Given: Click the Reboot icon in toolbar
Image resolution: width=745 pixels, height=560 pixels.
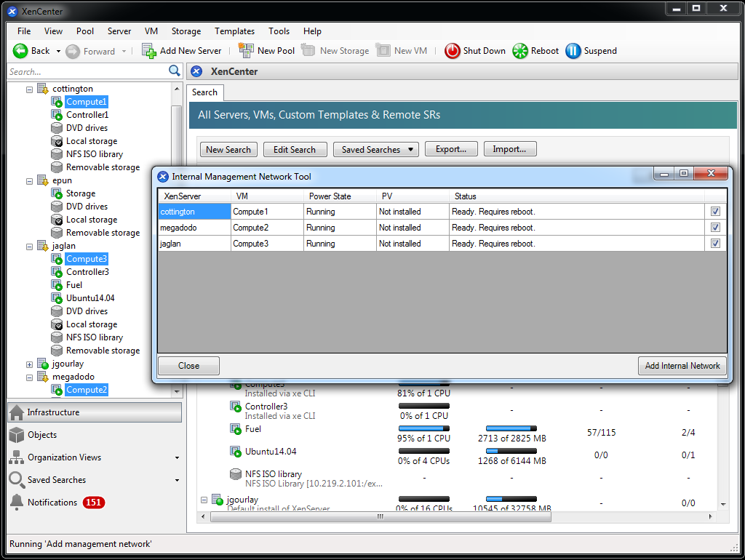Looking at the screenshot, I should click(519, 51).
